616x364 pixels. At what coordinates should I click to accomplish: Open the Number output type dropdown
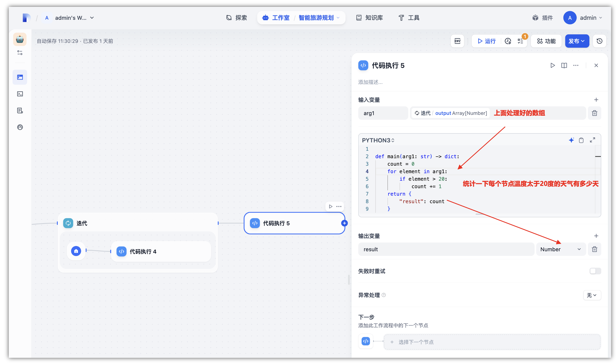pyautogui.click(x=561, y=249)
